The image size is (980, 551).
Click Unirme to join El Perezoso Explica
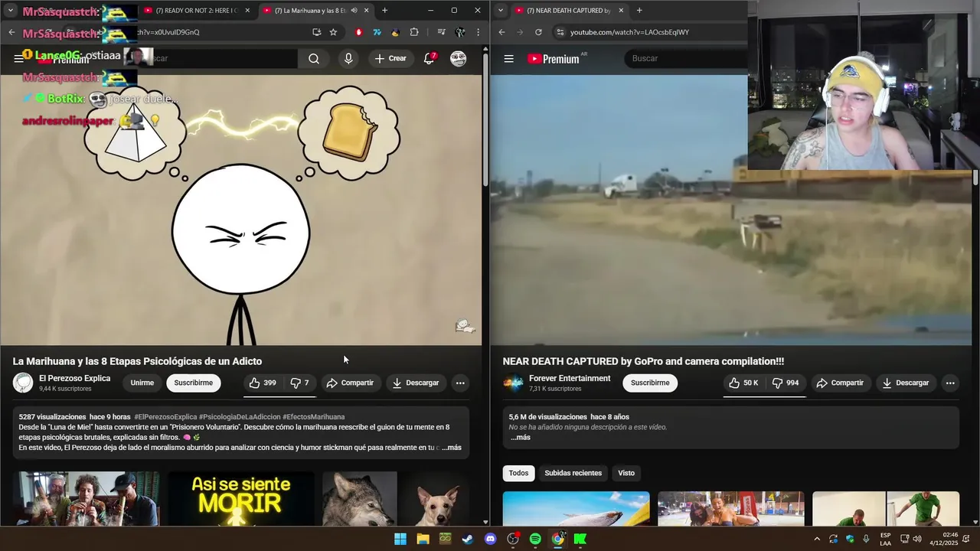(x=142, y=383)
